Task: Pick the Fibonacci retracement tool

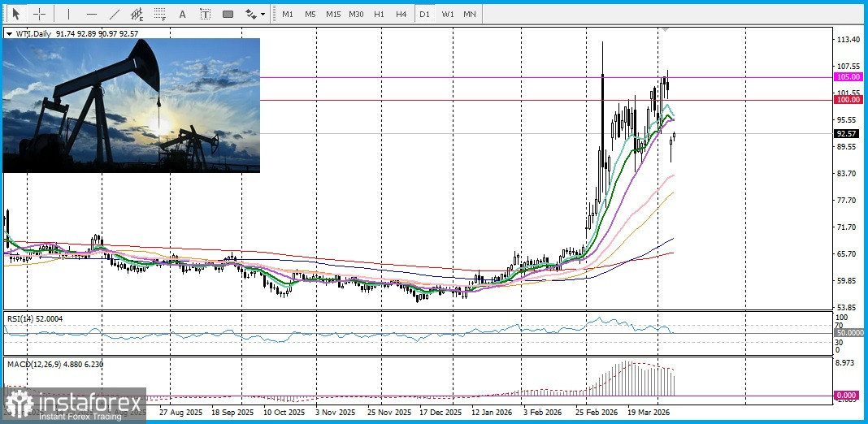Action: point(159,14)
